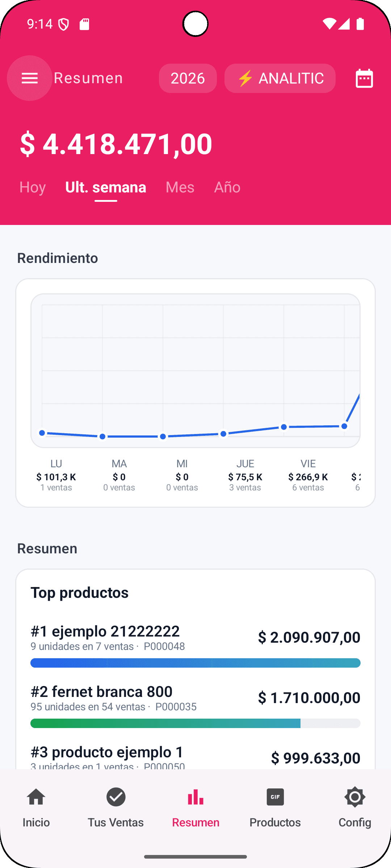Tap the MA $ 0 day summary

pos(119,475)
